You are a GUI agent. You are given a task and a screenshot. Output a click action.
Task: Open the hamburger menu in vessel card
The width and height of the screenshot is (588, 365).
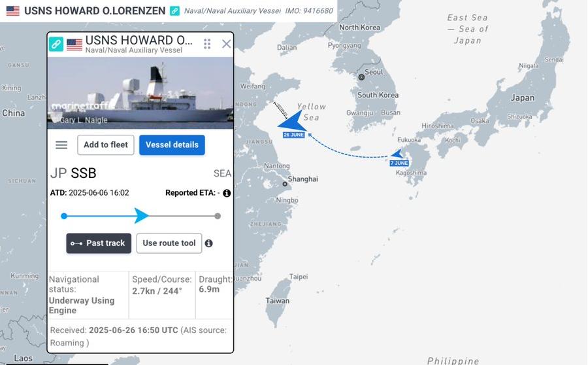click(61, 145)
